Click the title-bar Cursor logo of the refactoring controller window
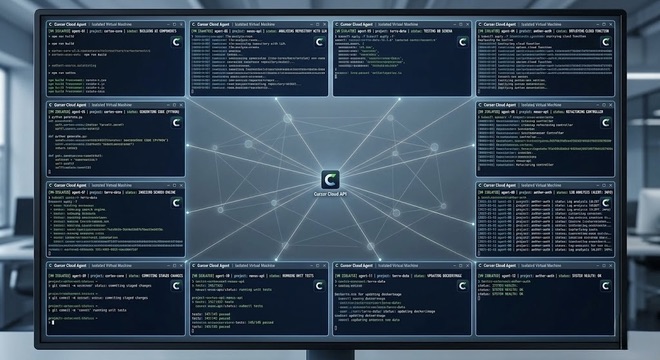This screenshot has height=360, width=660. pos(480,105)
